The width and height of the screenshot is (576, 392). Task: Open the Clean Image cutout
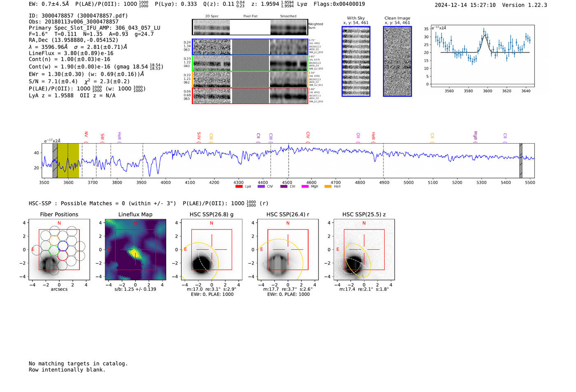397,61
